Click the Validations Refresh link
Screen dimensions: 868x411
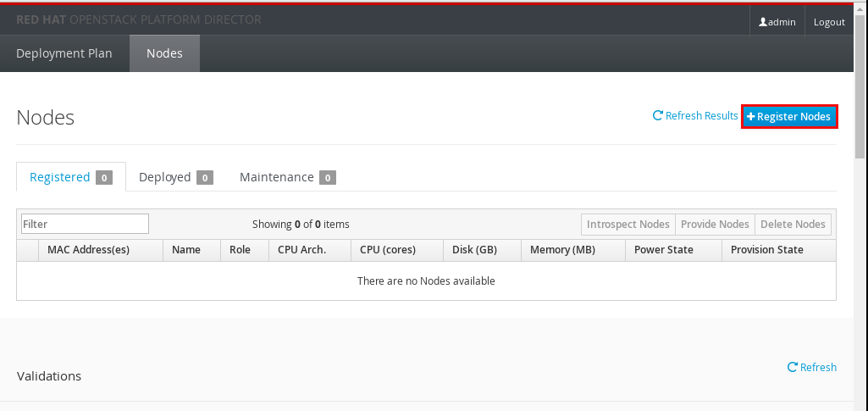[811, 367]
